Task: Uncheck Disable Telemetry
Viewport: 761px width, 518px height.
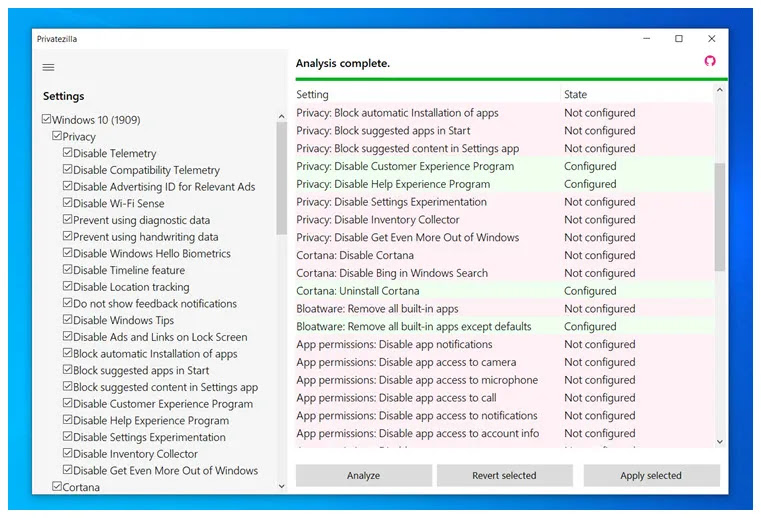Action: pos(67,152)
